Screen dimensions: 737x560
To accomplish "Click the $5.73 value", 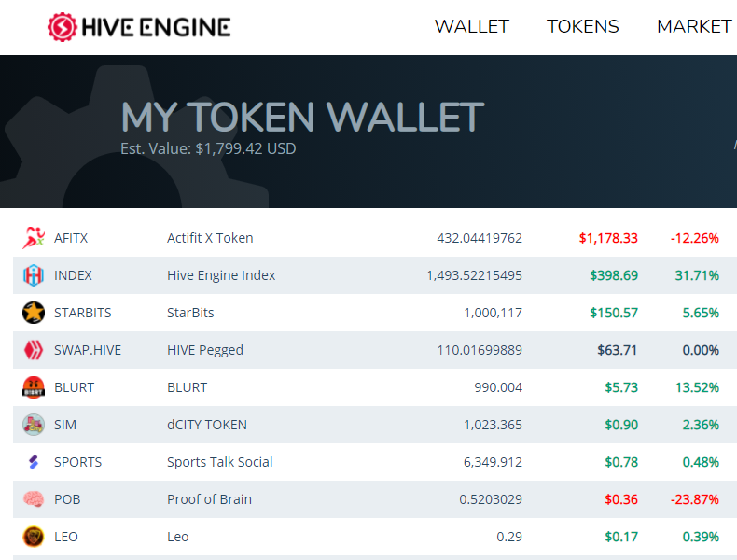I will tap(621, 387).
